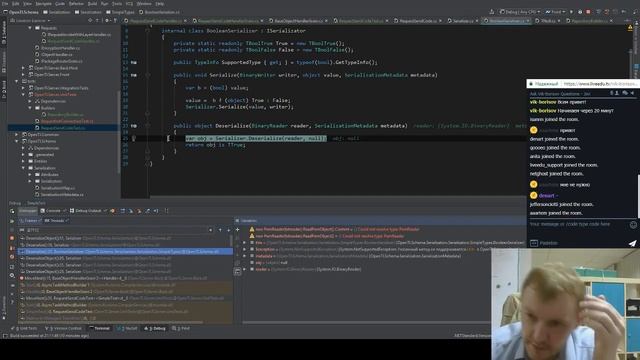Switch to the Serializer.cs editor tab
The image size is (640, 360).
(x=462, y=20)
